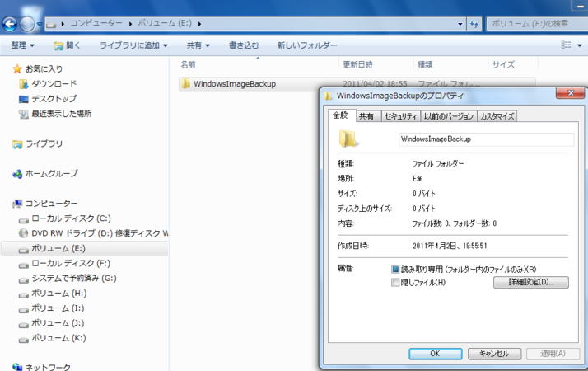The height and width of the screenshot is (371, 588).
Task: Click 詳細設定(D)... button
Action: point(530,283)
